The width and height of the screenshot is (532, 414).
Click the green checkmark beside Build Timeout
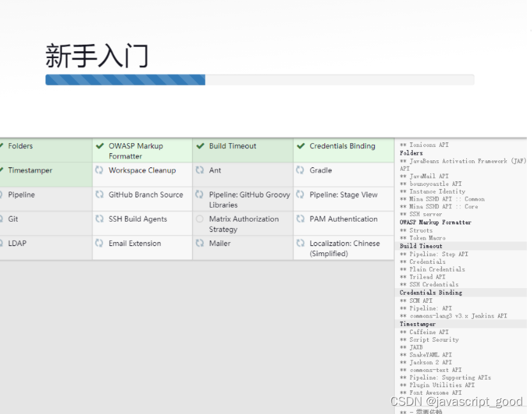(x=200, y=146)
